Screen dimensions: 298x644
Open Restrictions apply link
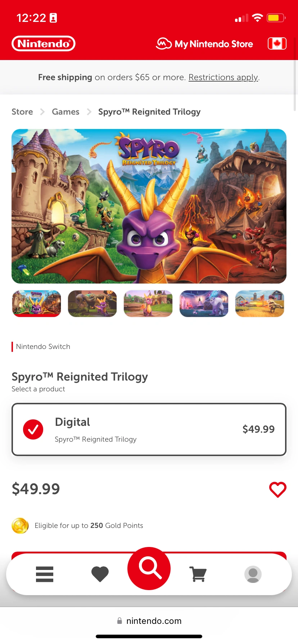click(223, 77)
